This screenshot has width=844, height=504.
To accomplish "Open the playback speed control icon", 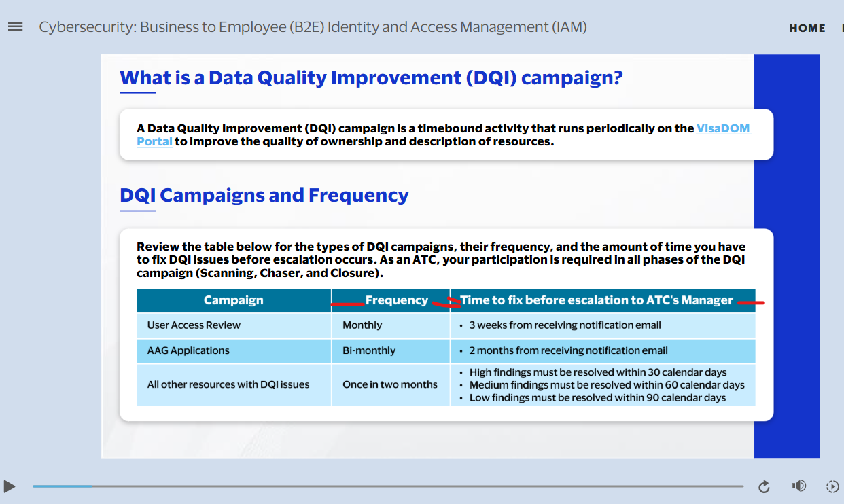I will tap(832, 486).
